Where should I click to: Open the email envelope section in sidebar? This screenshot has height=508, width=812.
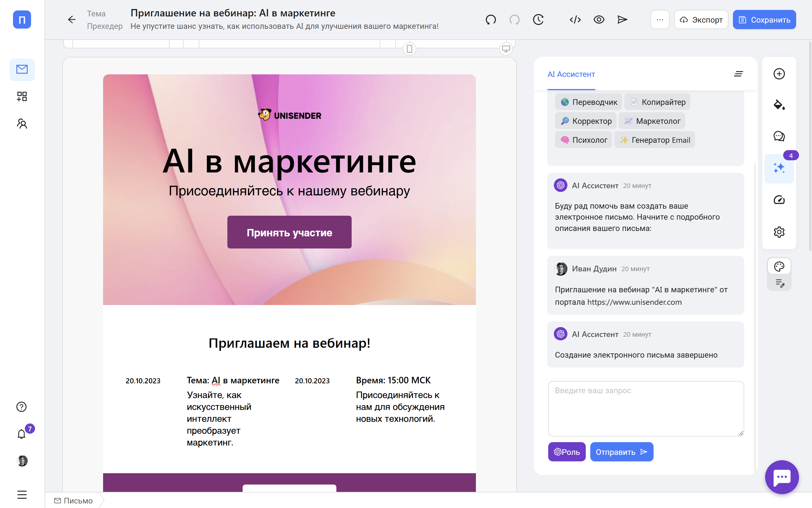click(22, 70)
